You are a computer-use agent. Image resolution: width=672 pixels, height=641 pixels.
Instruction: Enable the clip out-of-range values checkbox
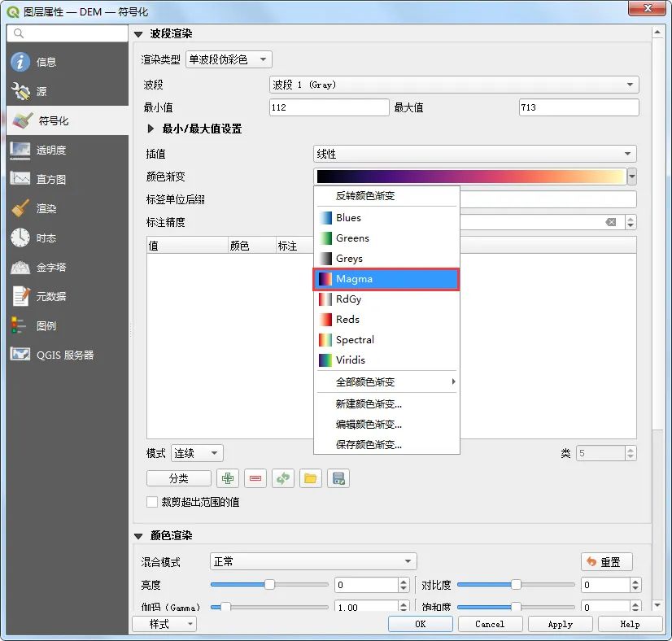(151, 502)
